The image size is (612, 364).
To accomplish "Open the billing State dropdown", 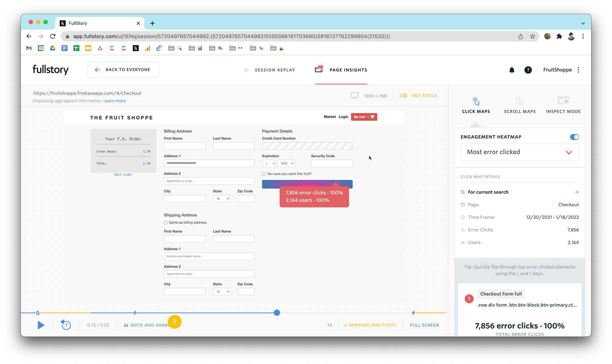I will click(221, 198).
